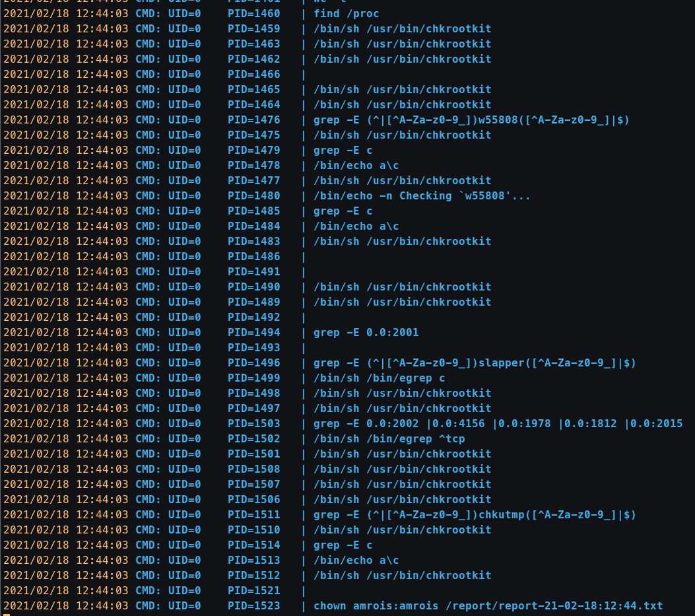Click the chkrootkit command on PID=1459 row
695x616 pixels.
(402, 28)
